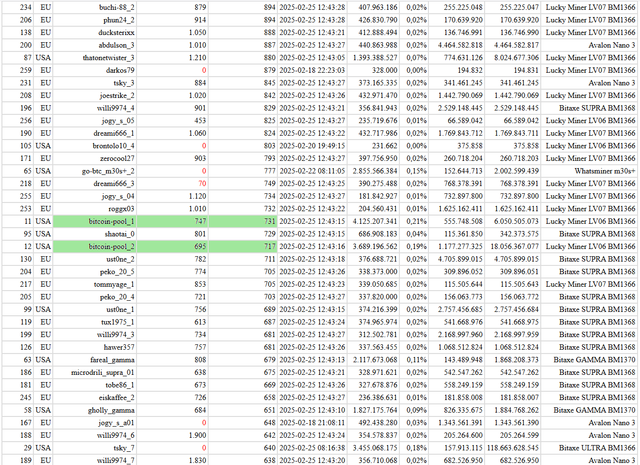Select the "eiskaffee_2" worker name
Viewport: 640px width, 465px height.
point(117,398)
